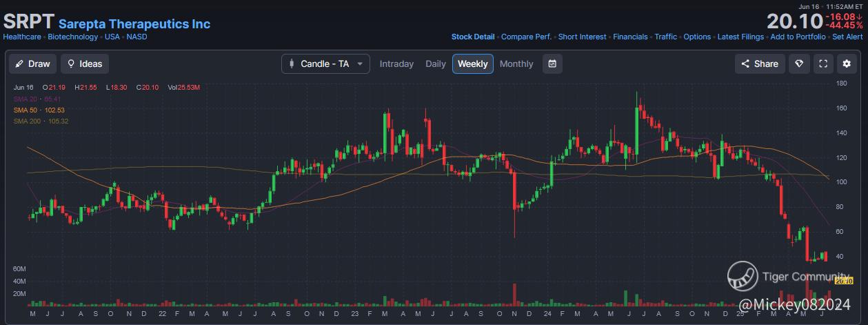Click the SRPT ticker symbol
868x325 pixels.
point(29,21)
